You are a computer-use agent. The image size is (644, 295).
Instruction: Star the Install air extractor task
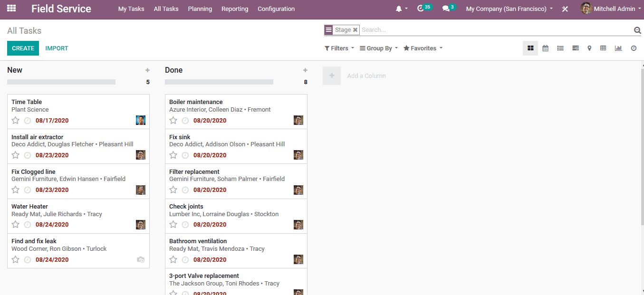tap(16, 155)
